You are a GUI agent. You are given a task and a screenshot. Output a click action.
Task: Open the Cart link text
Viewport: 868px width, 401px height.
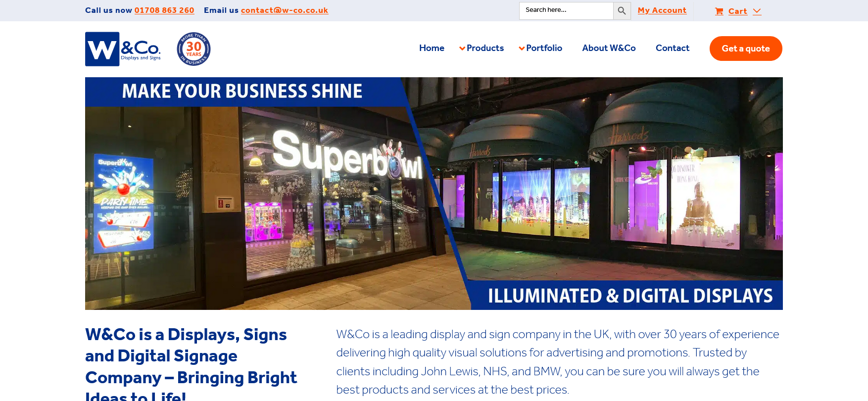point(737,11)
